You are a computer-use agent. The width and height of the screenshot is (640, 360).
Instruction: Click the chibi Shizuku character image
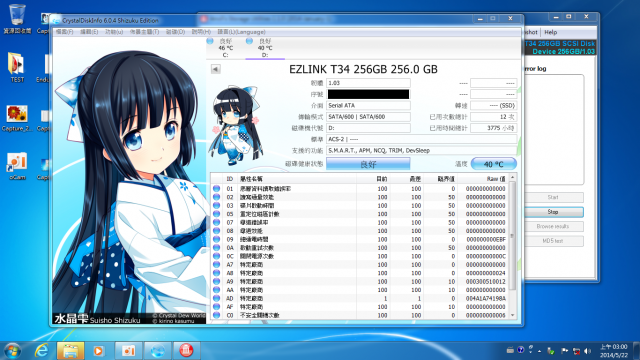[x=237, y=126]
